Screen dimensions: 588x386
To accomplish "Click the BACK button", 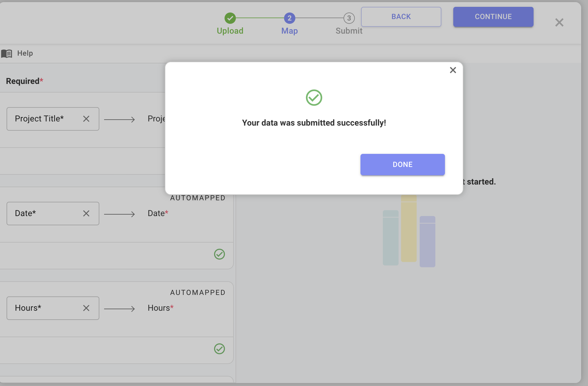I will (x=401, y=17).
